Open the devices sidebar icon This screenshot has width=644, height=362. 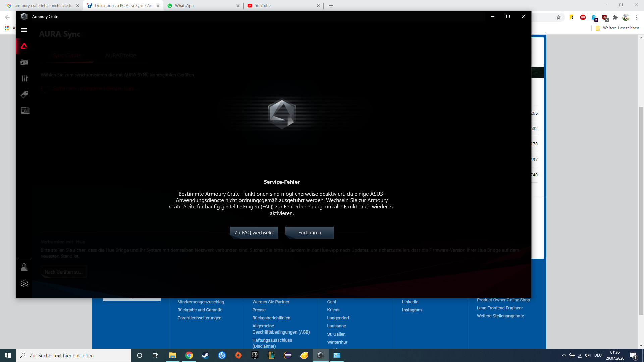(24, 62)
